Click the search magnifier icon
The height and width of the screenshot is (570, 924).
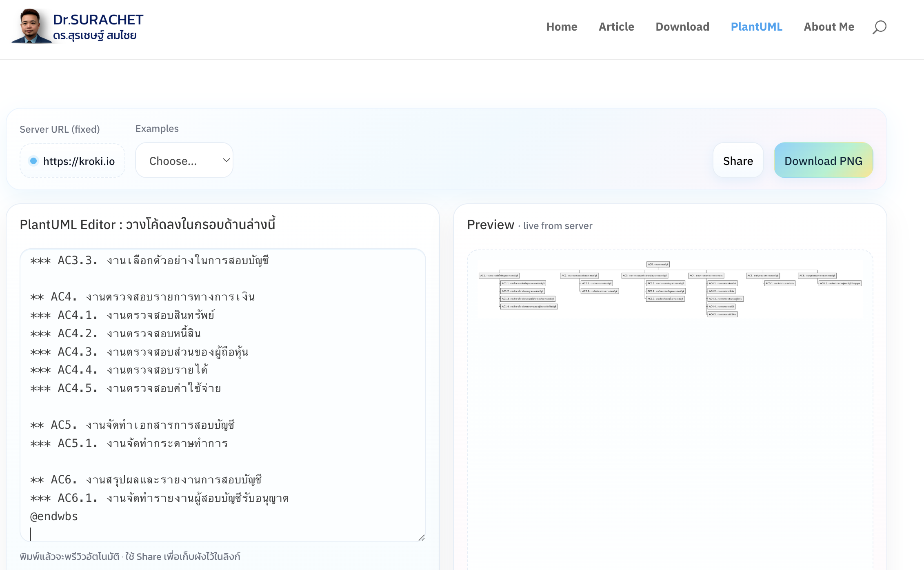[x=879, y=27]
